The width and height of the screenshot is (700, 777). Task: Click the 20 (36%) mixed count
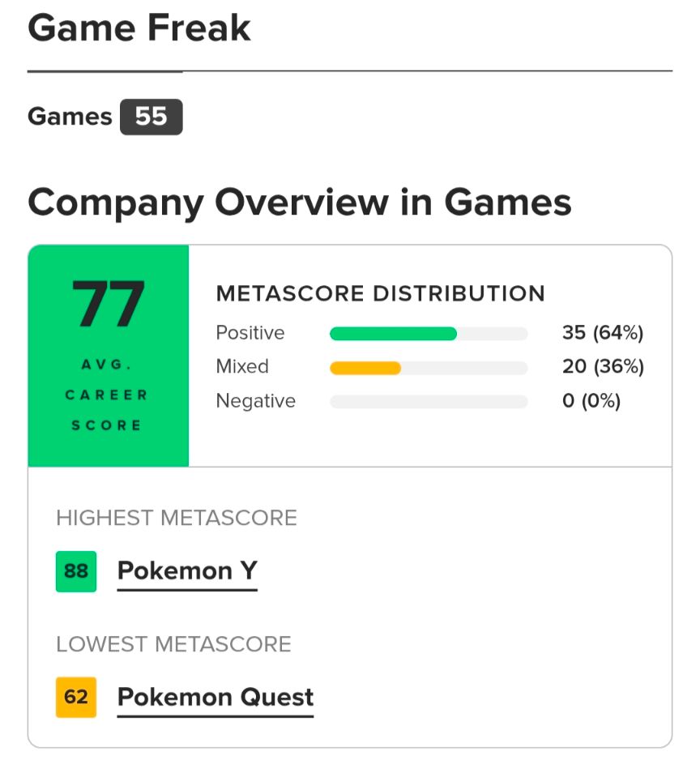(603, 367)
